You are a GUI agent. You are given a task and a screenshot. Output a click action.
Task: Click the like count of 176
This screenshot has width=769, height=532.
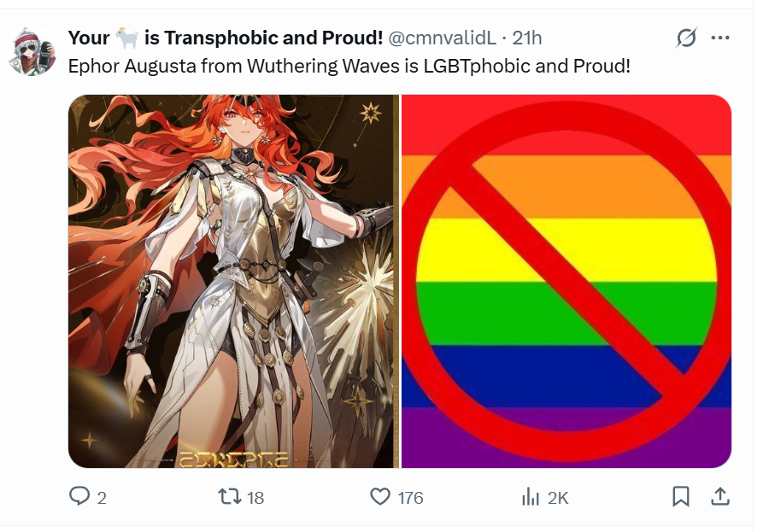410,498
